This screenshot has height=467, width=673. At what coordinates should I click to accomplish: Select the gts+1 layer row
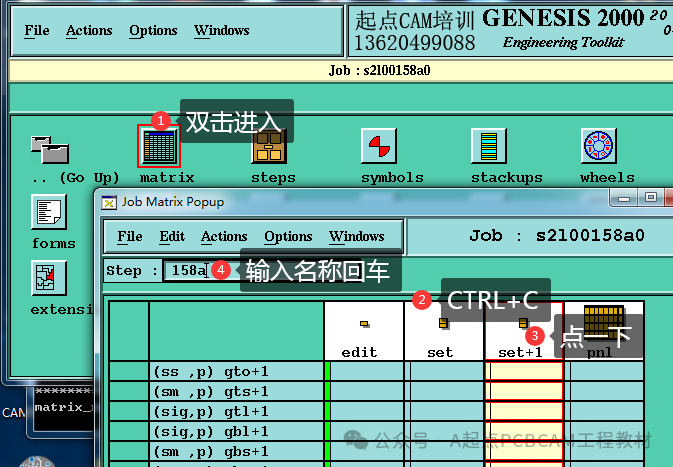[236, 391]
